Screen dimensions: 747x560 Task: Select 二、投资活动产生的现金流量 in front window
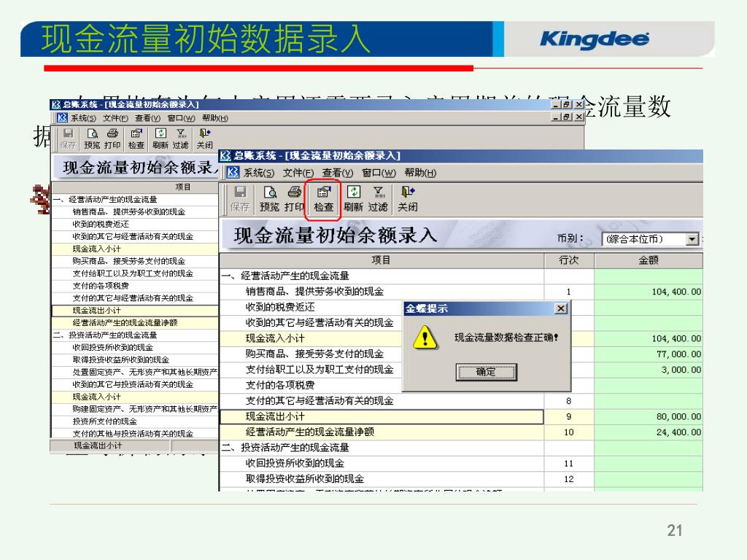(382, 448)
